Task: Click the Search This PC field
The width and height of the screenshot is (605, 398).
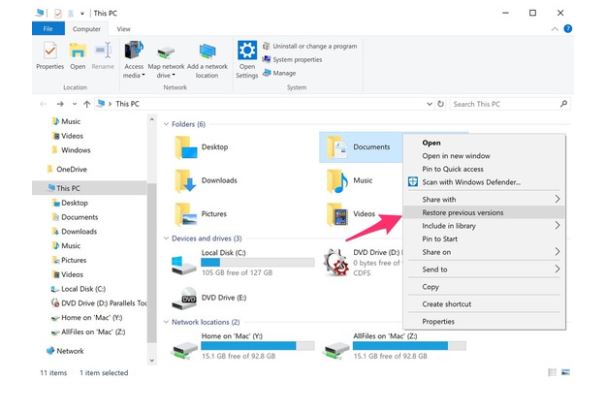Action: click(509, 104)
